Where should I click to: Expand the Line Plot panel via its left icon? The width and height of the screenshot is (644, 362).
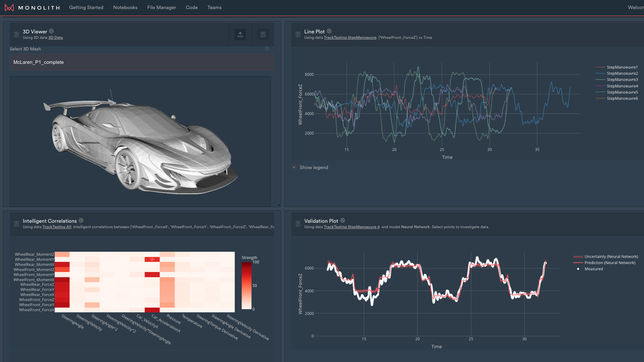[x=298, y=34]
